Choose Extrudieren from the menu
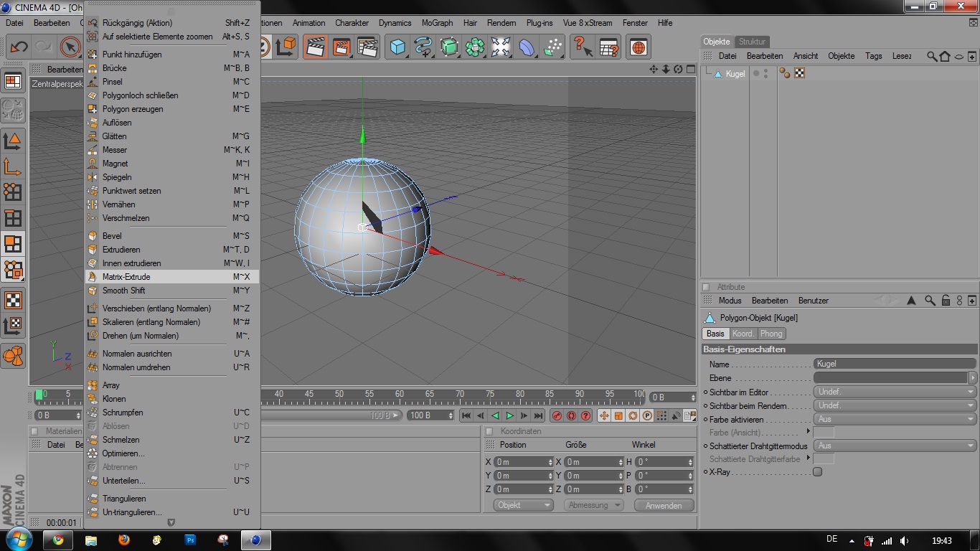Image resolution: width=980 pixels, height=551 pixels. pyautogui.click(x=171, y=250)
